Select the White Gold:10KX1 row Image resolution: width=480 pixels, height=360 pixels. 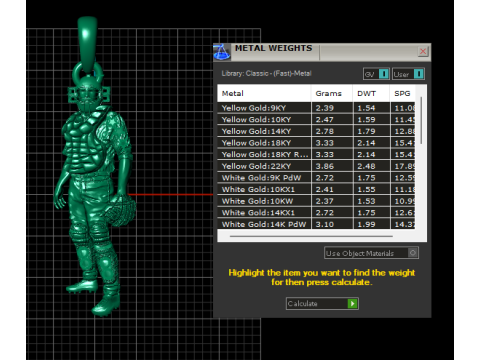pyautogui.click(x=316, y=189)
